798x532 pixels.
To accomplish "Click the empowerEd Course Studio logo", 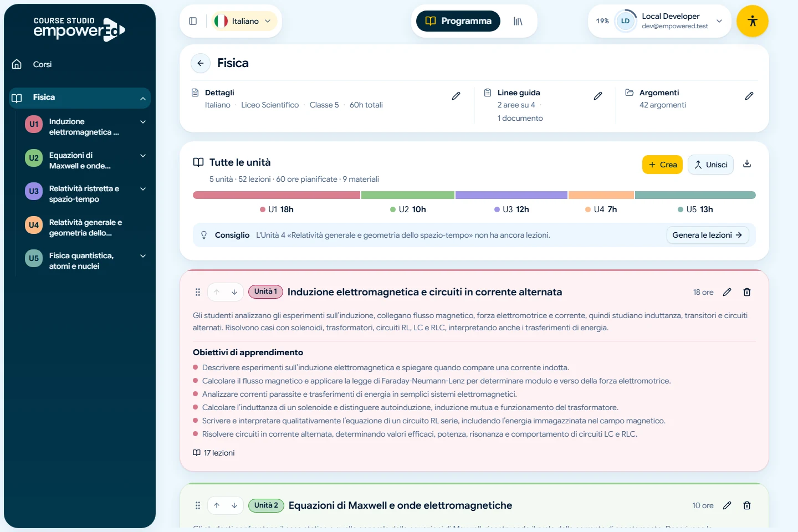I will (x=79, y=29).
